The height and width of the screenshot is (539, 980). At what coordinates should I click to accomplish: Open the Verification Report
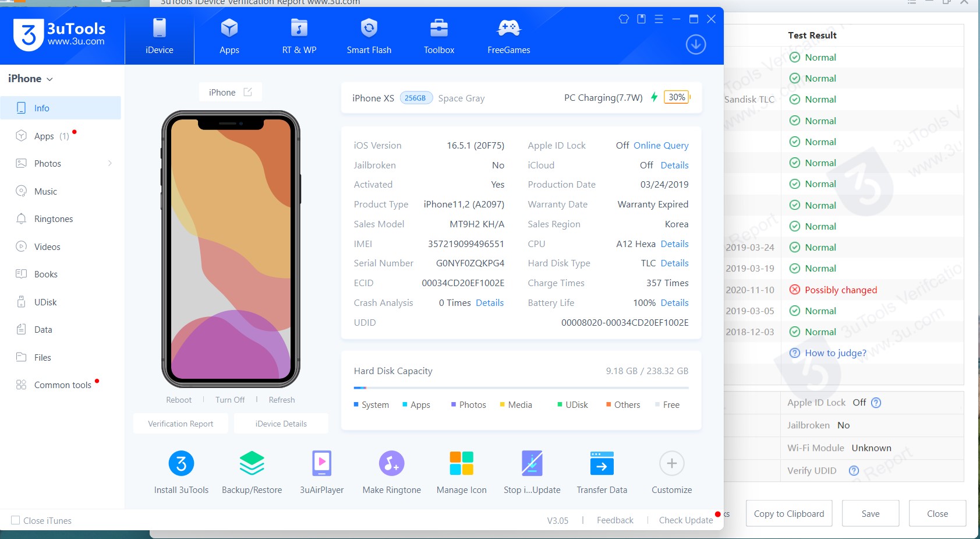181,424
